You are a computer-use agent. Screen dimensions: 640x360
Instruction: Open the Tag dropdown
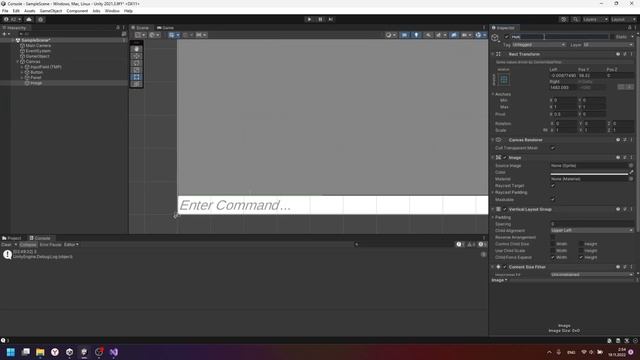point(539,45)
